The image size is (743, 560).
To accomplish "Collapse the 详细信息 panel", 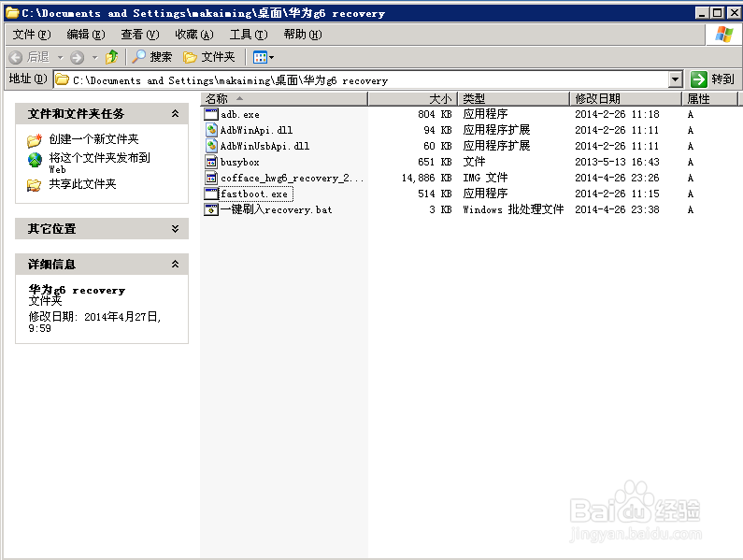I will point(175,265).
